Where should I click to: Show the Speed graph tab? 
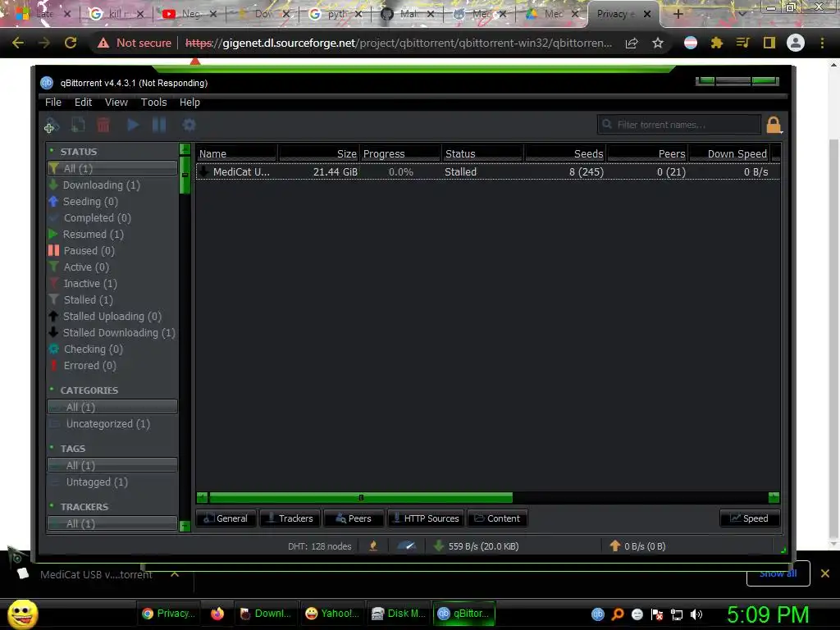[x=750, y=518]
